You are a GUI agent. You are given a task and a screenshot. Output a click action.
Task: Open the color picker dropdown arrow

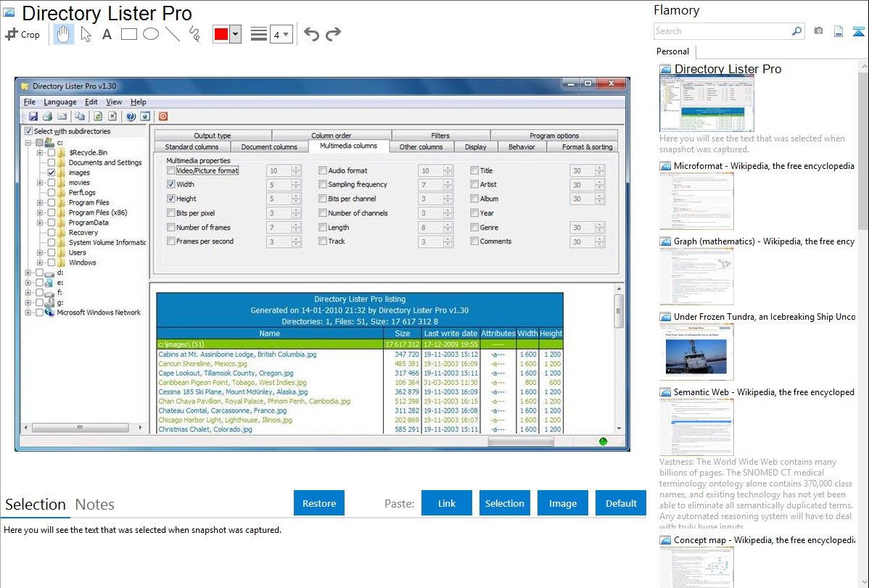pyautogui.click(x=235, y=34)
